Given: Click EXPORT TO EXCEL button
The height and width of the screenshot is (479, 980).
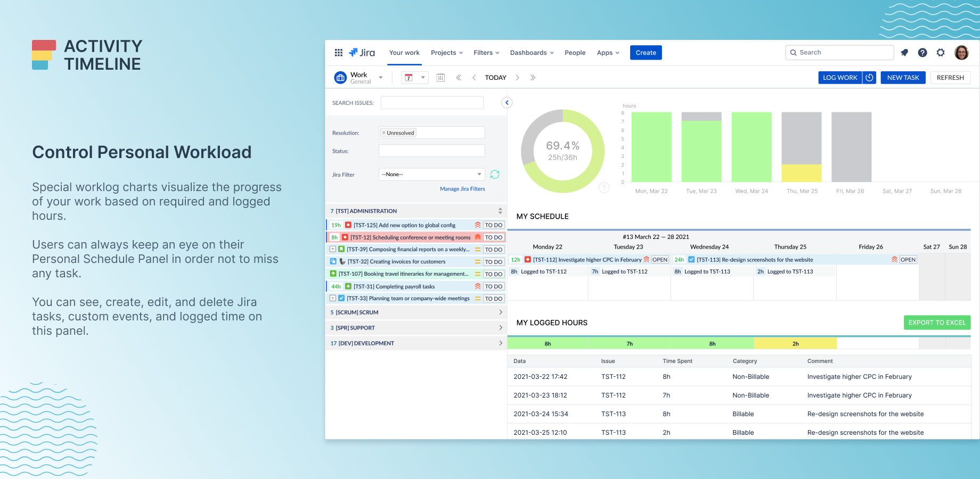Looking at the screenshot, I should [937, 323].
